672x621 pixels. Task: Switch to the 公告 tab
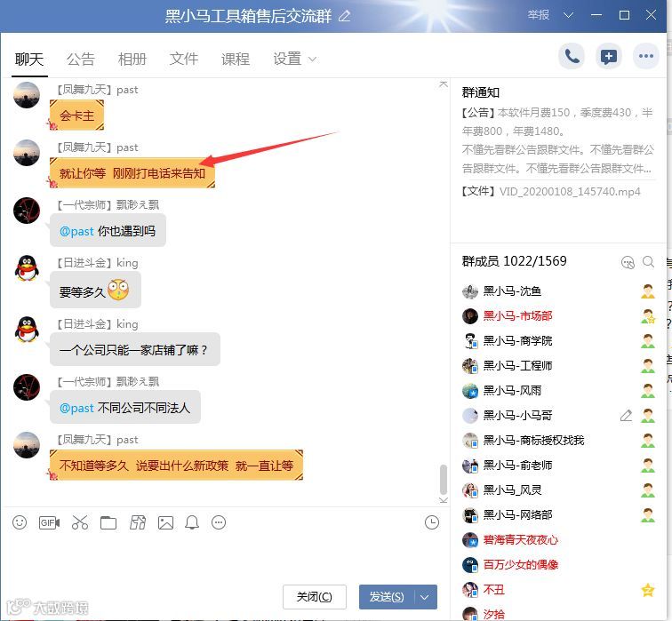pos(81,60)
